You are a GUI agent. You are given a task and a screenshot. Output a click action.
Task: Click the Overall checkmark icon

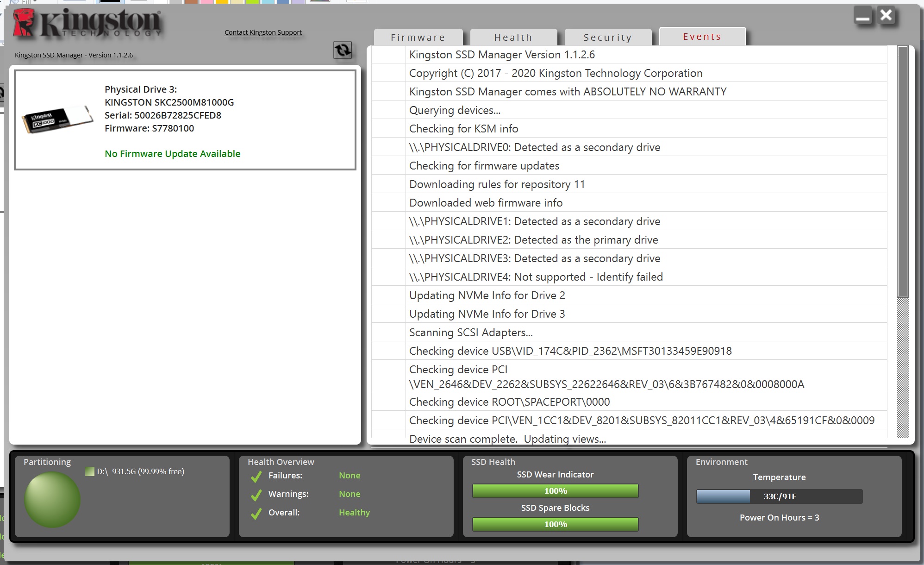[256, 513]
